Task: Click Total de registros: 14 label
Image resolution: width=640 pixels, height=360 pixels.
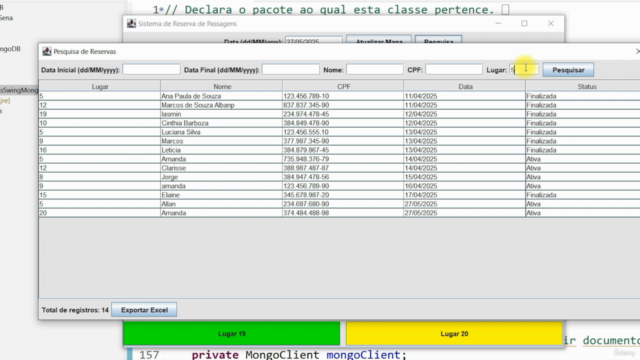Action: click(75, 310)
